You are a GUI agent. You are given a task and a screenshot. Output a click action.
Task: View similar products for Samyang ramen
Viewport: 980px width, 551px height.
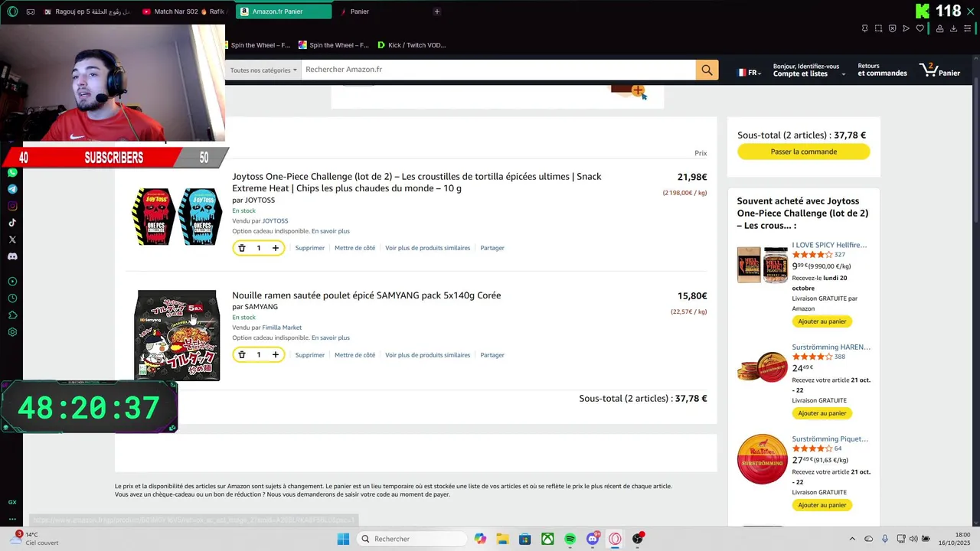(x=427, y=355)
